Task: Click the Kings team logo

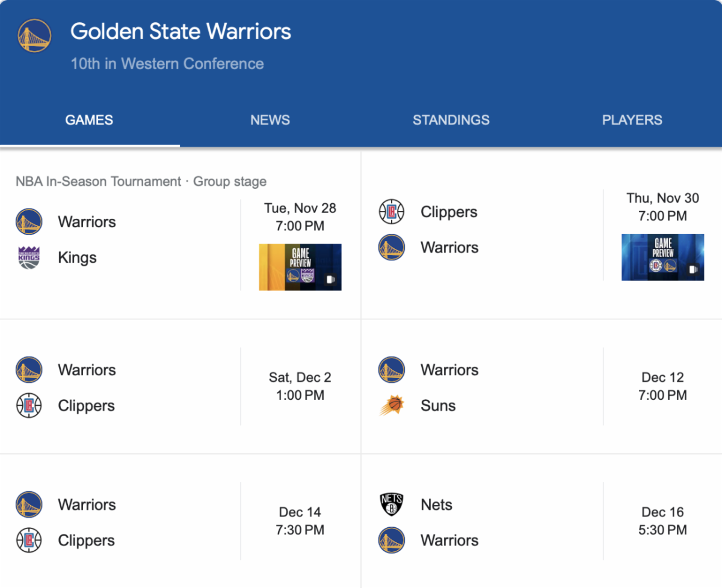Action: point(29,257)
